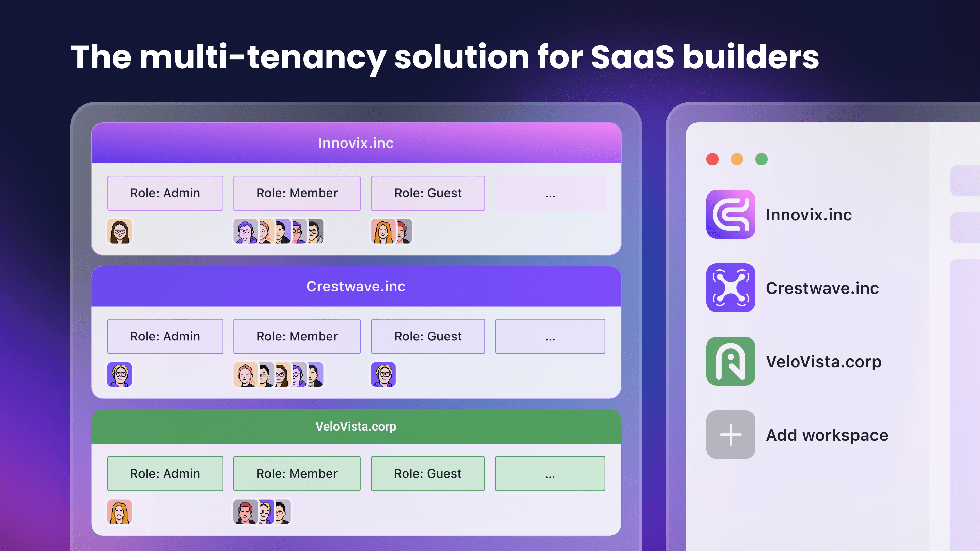Click the Innovix Admin user avatar
The height and width of the screenshot is (551, 980).
(x=119, y=231)
